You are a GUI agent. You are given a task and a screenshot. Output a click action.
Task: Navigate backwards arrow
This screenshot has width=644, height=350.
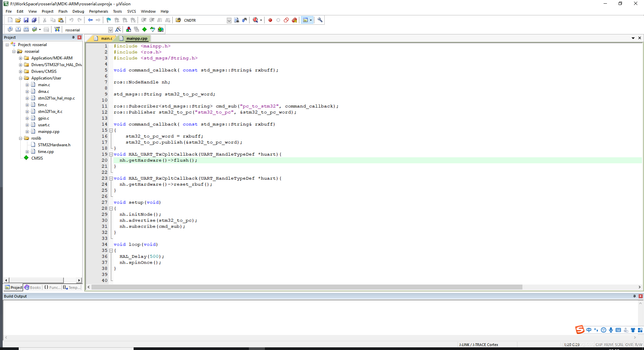click(x=90, y=20)
